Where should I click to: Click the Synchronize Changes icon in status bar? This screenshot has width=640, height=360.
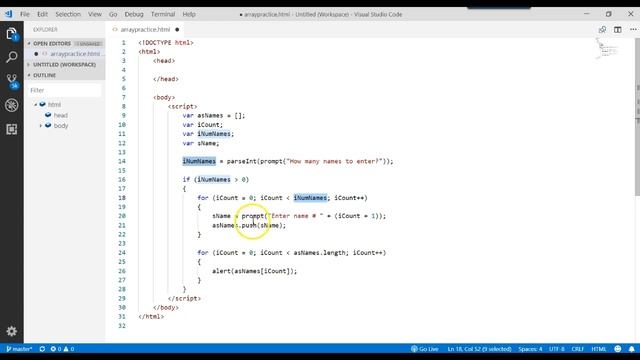click(x=42, y=349)
